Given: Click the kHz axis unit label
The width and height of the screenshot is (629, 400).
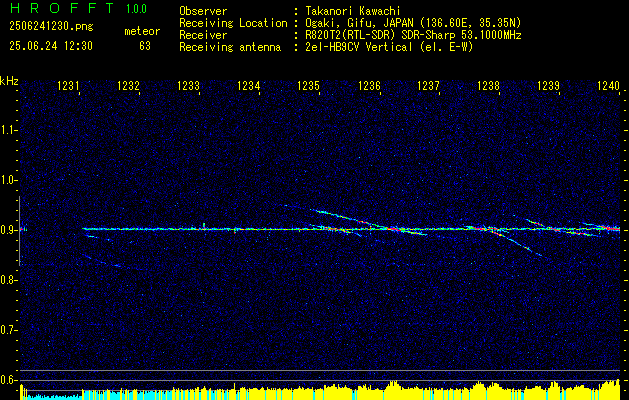Looking at the screenshot, I should (9, 81).
